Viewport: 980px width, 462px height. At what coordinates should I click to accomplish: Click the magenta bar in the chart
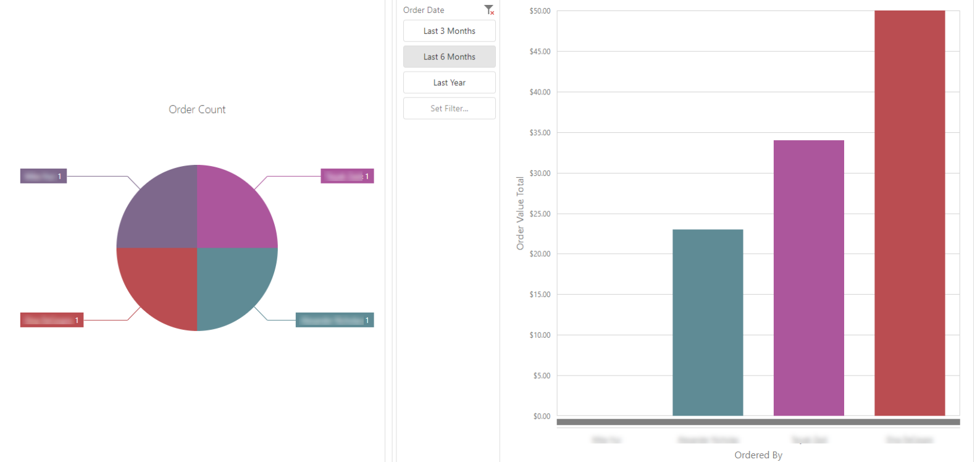[808, 278]
